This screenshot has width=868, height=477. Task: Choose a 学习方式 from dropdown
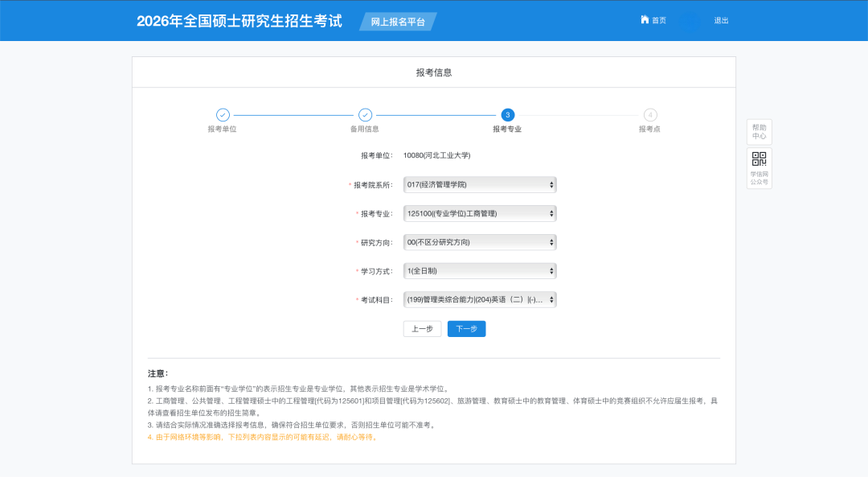480,271
